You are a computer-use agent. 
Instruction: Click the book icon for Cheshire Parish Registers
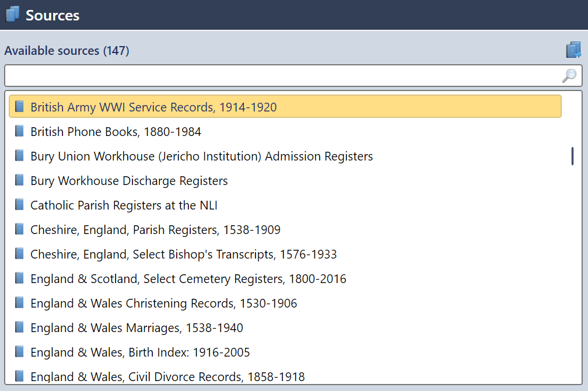19,229
